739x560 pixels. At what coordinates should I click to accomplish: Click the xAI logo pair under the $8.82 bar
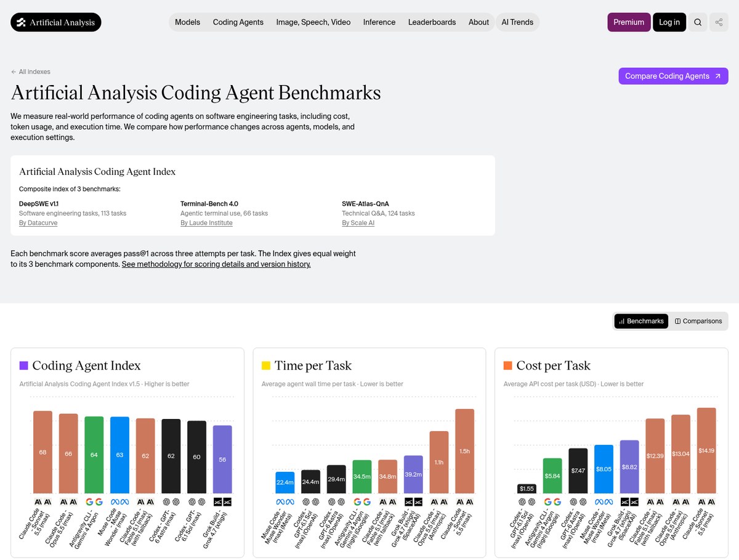[629, 502]
